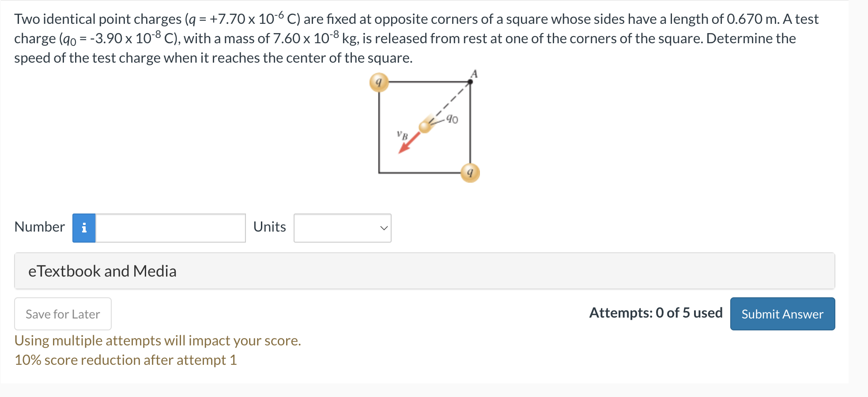
Task: Click the q0 label in the diagram
Action: point(452,118)
